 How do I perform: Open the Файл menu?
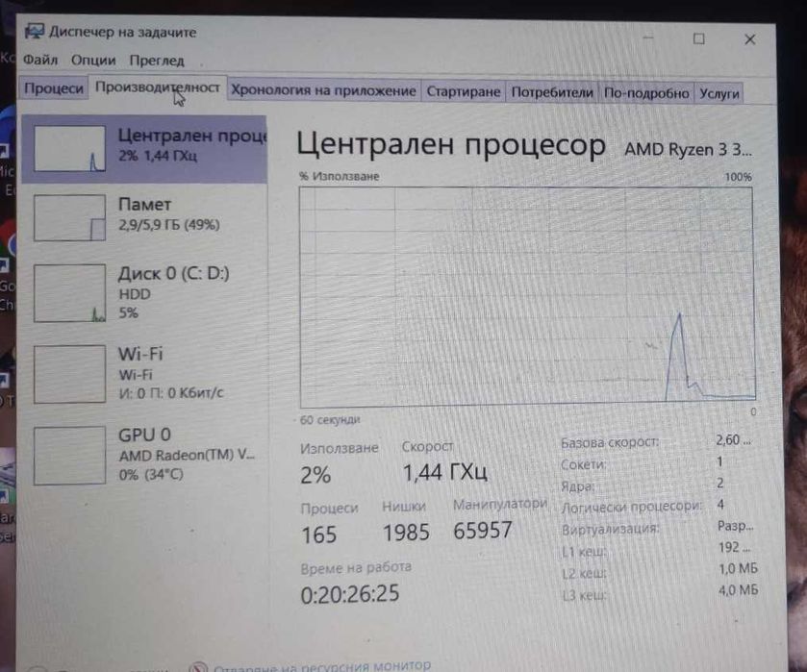coord(40,61)
